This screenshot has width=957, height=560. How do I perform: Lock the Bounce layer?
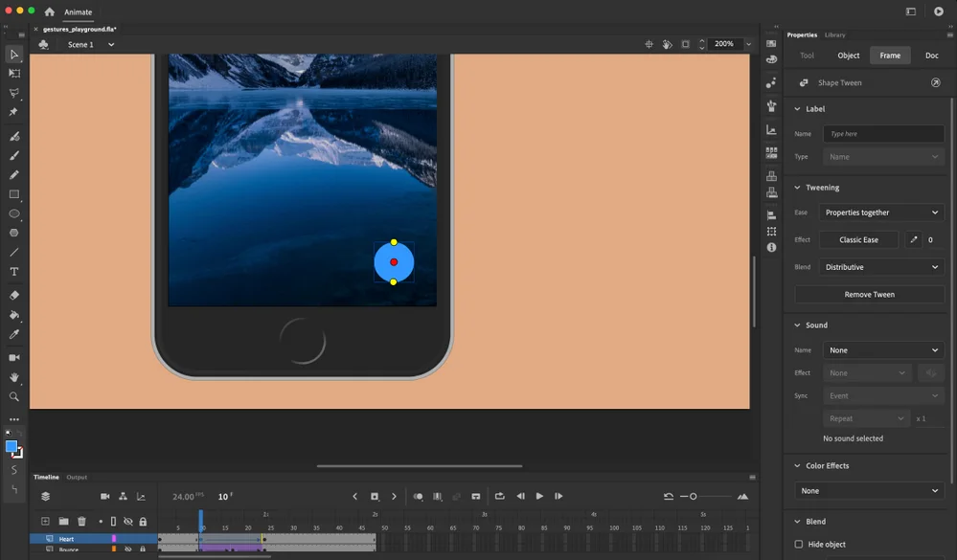pos(144,550)
